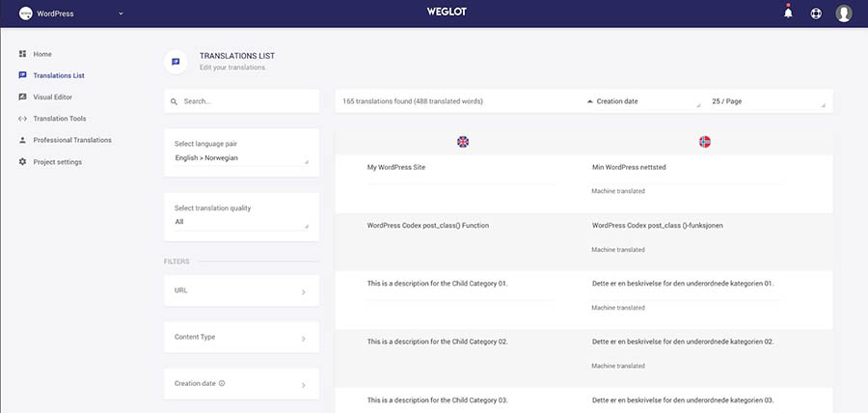Click source text 'WordPress Codex post_class() Function'
This screenshot has width=868, height=413.
pos(428,226)
